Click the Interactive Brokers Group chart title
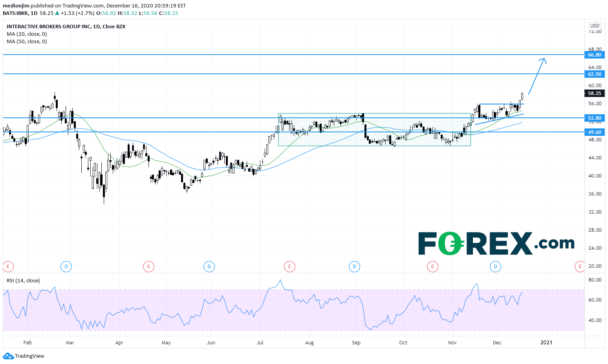Viewport: 608px width, 364px height. [x=66, y=27]
